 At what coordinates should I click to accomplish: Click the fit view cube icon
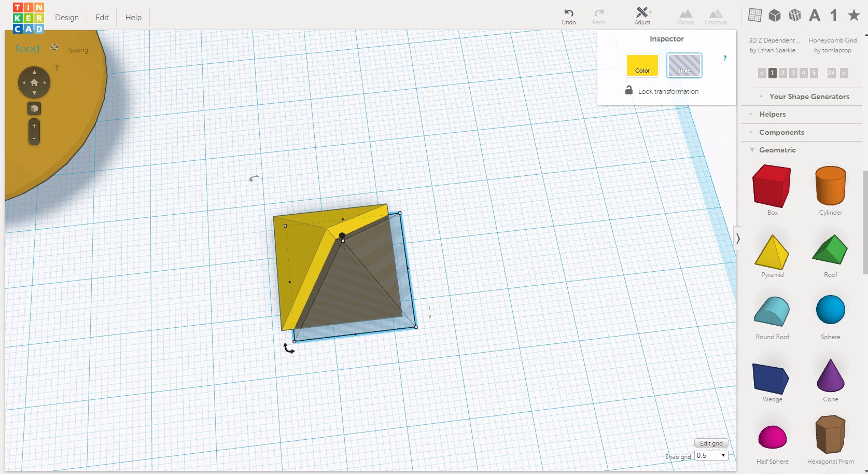(34, 108)
